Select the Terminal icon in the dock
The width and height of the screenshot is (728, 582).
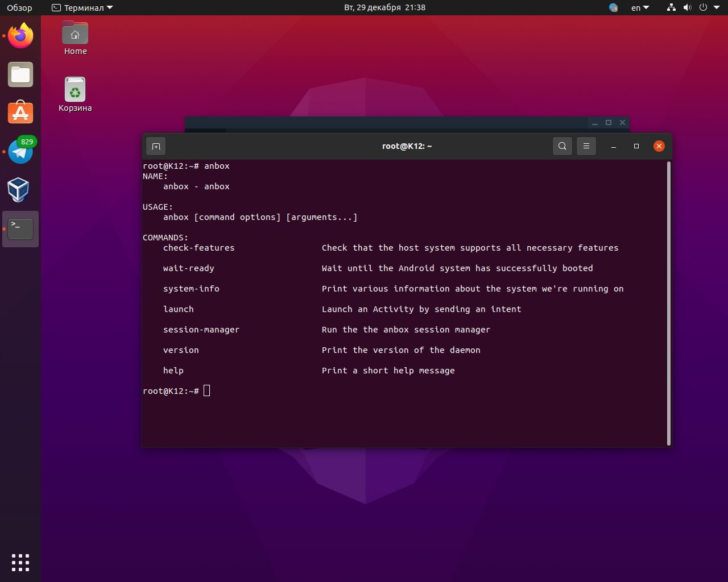tap(20, 228)
